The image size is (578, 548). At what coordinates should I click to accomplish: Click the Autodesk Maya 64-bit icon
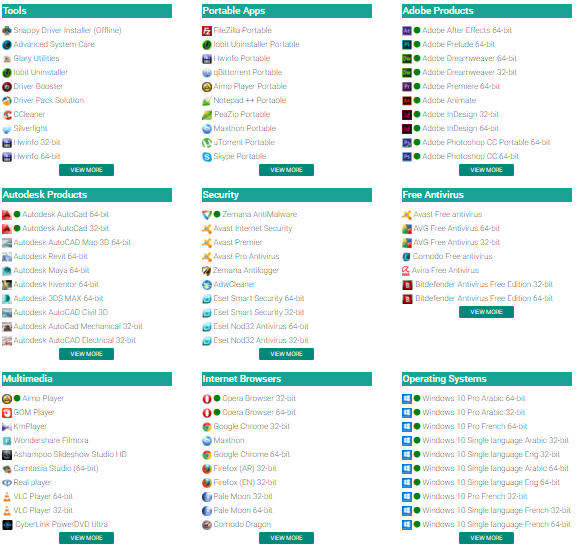click(7, 270)
